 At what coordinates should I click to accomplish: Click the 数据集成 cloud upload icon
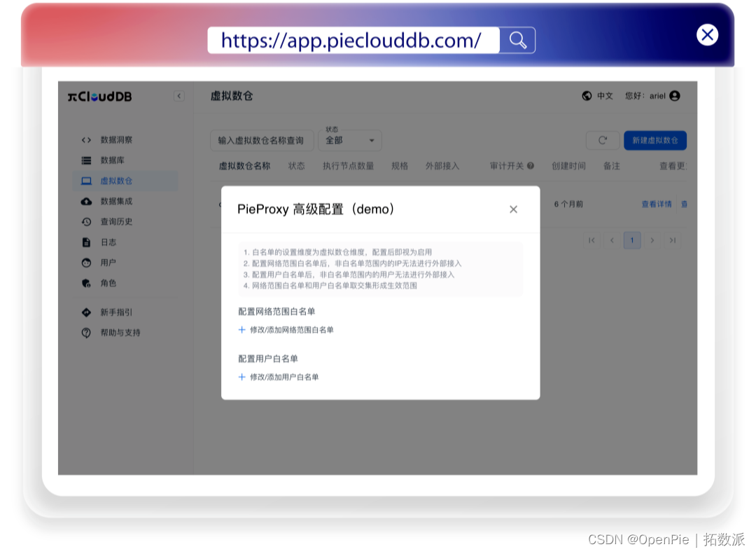(86, 201)
